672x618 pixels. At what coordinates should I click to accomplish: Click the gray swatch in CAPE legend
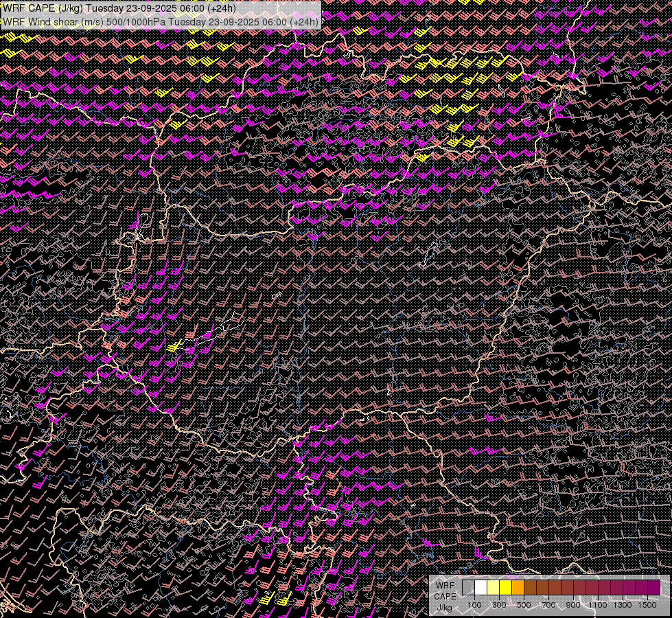coord(468,588)
